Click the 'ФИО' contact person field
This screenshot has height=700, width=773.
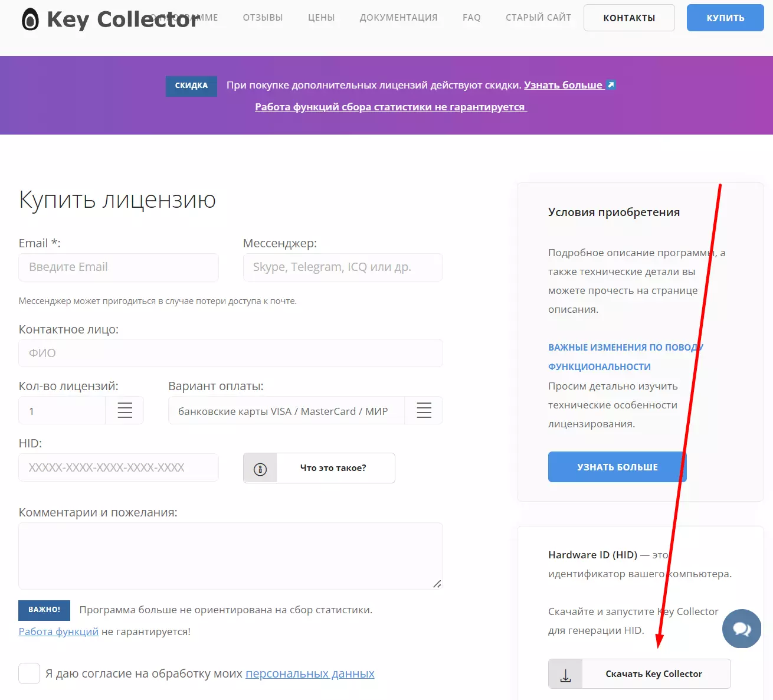pyautogui.click(x=231, y=353)
